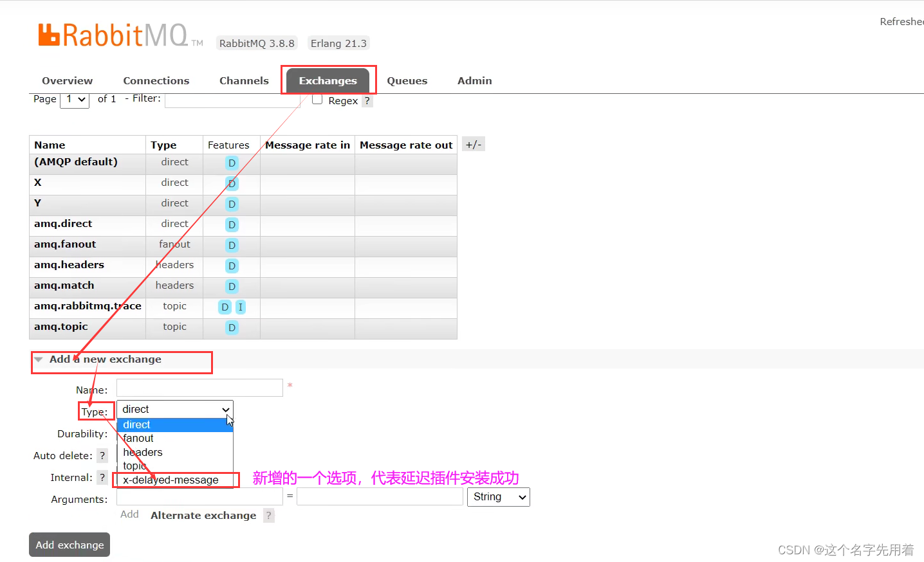The height and width of the screenshot is (562, 924).
Task: Enable the Regex filter checkbox
Action: (x=317, y=100)
